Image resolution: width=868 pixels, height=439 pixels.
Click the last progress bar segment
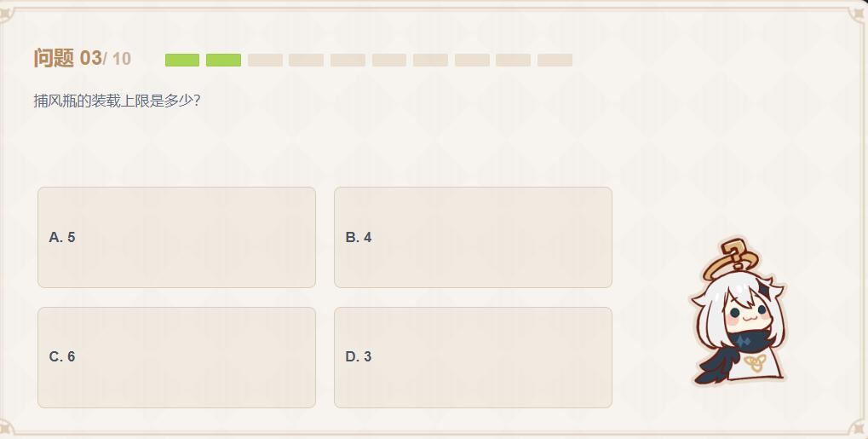(555, 60)
